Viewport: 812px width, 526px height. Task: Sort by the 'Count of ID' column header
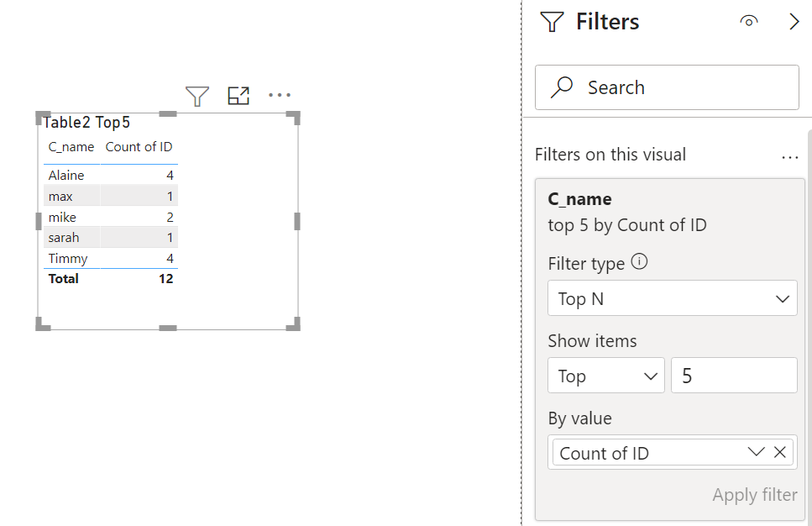pyautogui.click(x=139, y=147)
